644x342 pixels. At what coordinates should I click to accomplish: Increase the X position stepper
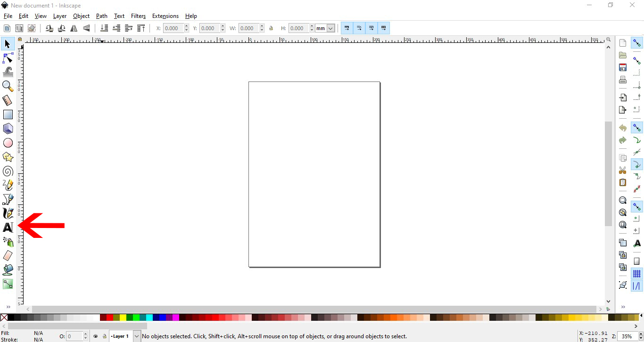tap(187, 26)
